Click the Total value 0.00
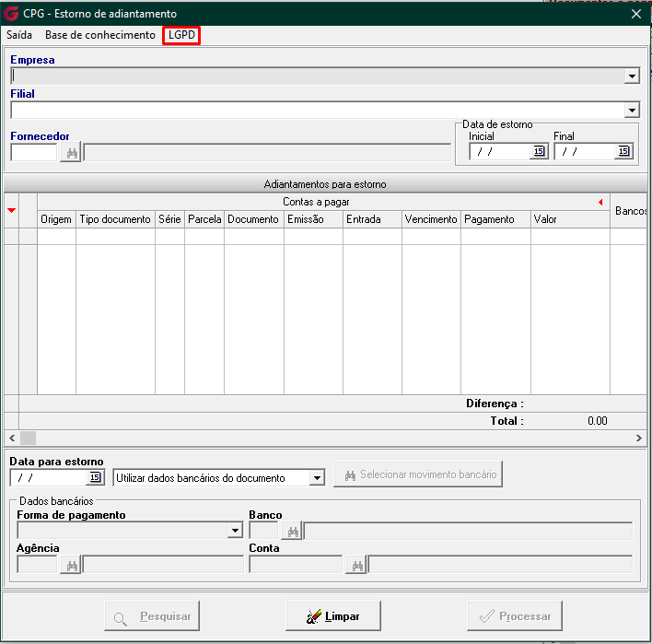652x644 pixels. [x=597, y=421]
